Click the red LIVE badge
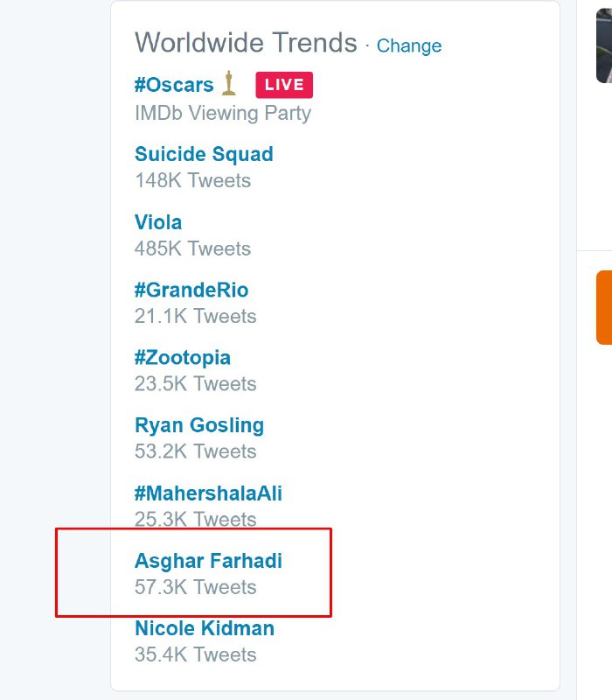This screenshot has width=612, height=700. (x=284, y=85)
